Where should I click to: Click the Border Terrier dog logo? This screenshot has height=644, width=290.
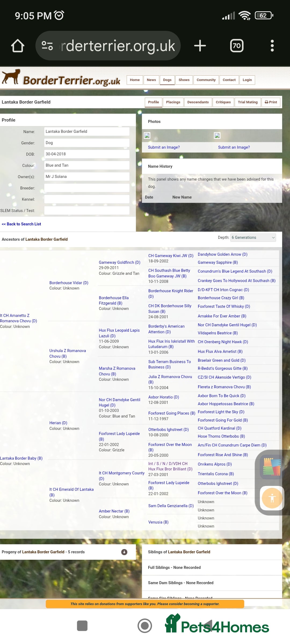11,77
